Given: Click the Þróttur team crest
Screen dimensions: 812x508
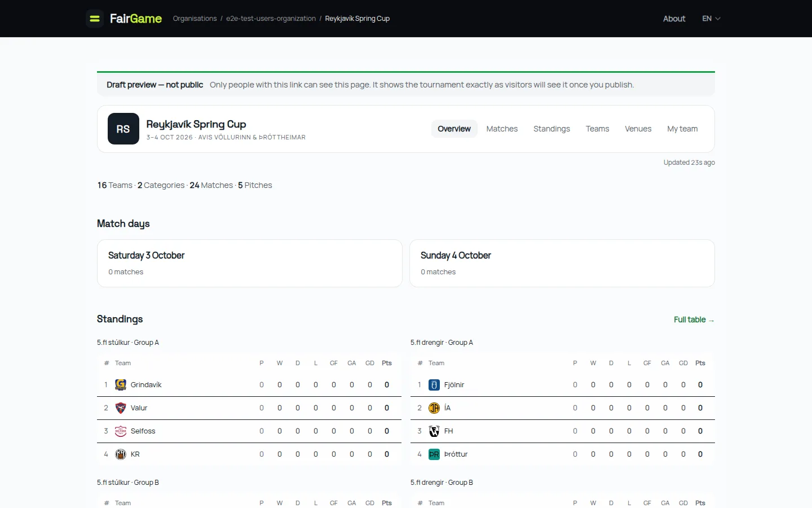Looking at the screenshot, I should coord(434,454).
